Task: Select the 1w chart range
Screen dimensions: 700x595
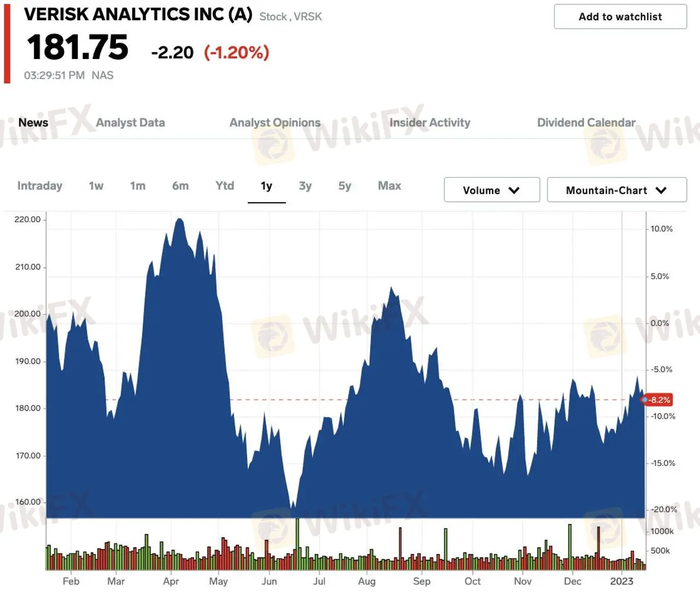Action: point(96,186)
